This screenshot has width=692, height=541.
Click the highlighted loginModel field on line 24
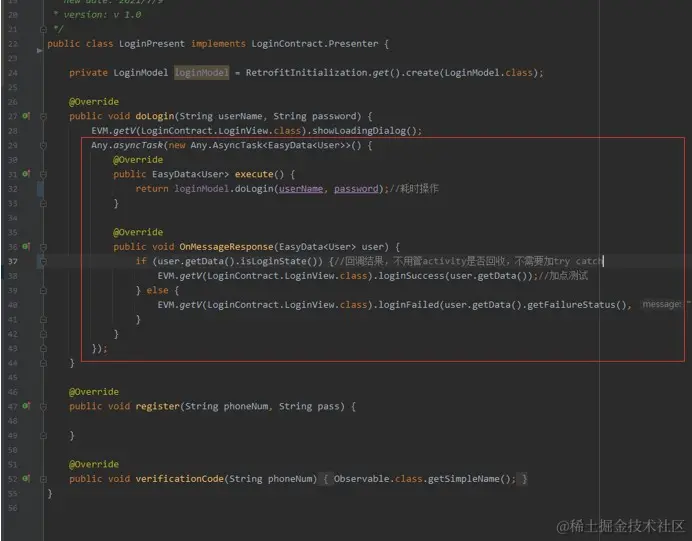[202, 72]
